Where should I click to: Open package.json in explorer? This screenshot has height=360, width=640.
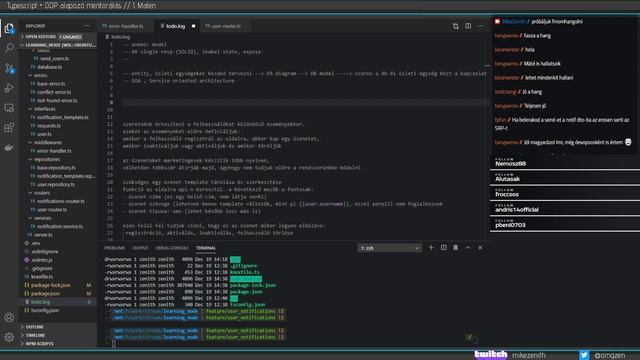[x=45, y=293]
